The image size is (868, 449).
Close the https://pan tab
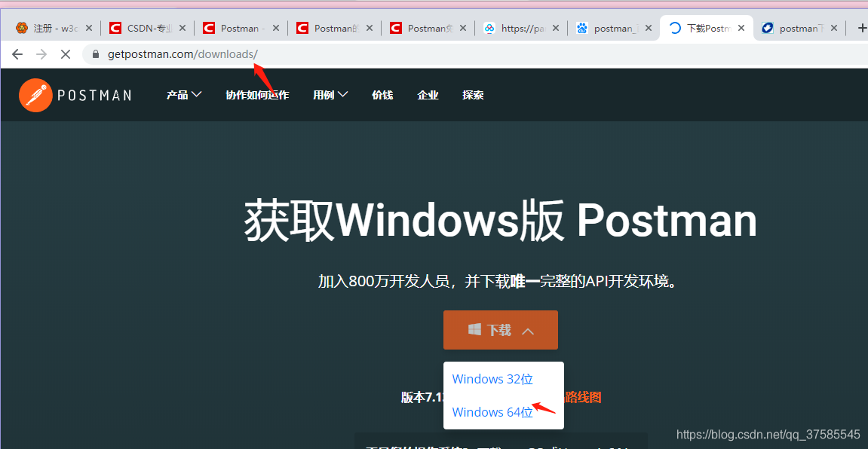556,28
